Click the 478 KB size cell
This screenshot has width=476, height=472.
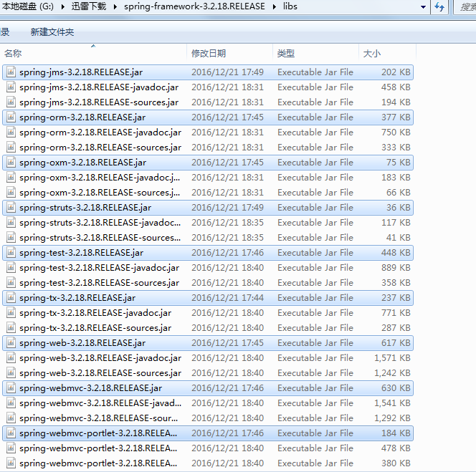tap(396, 448)
